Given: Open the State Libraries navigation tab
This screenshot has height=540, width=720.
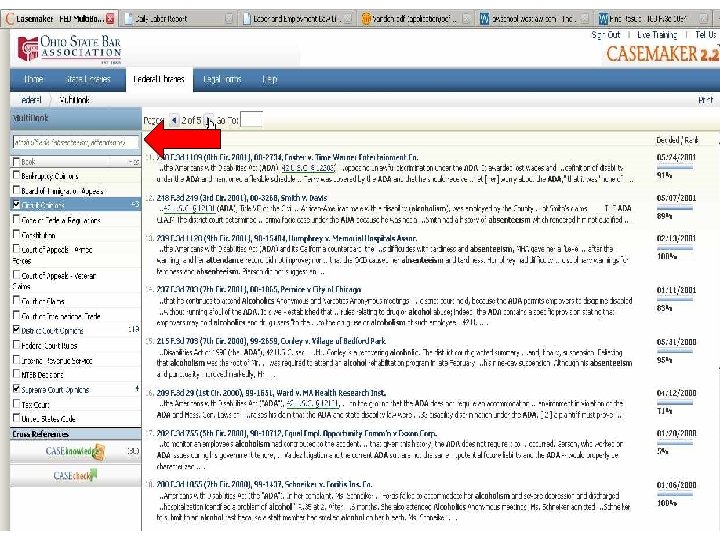Looking at the screenshot, I should tap(88, 79).
